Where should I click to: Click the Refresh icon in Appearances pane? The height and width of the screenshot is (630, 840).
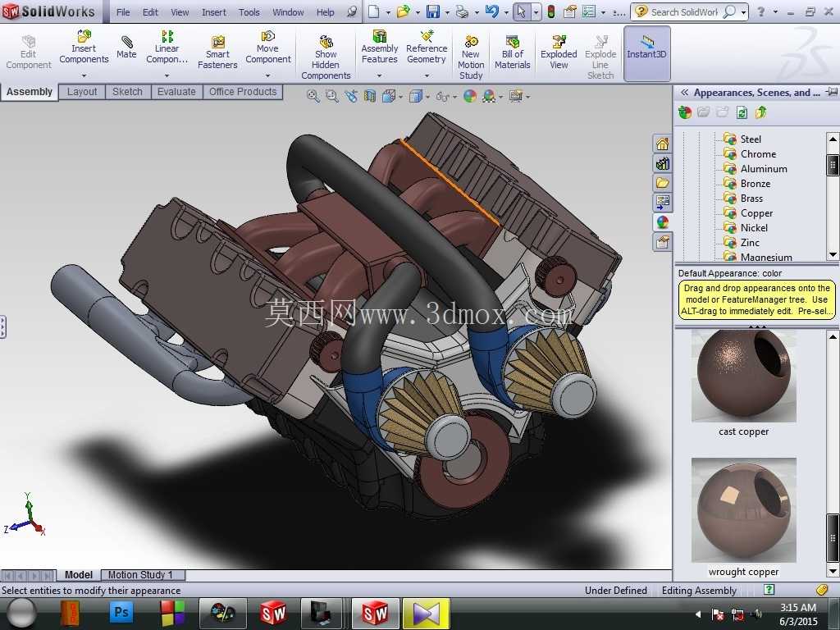[742, 112]
